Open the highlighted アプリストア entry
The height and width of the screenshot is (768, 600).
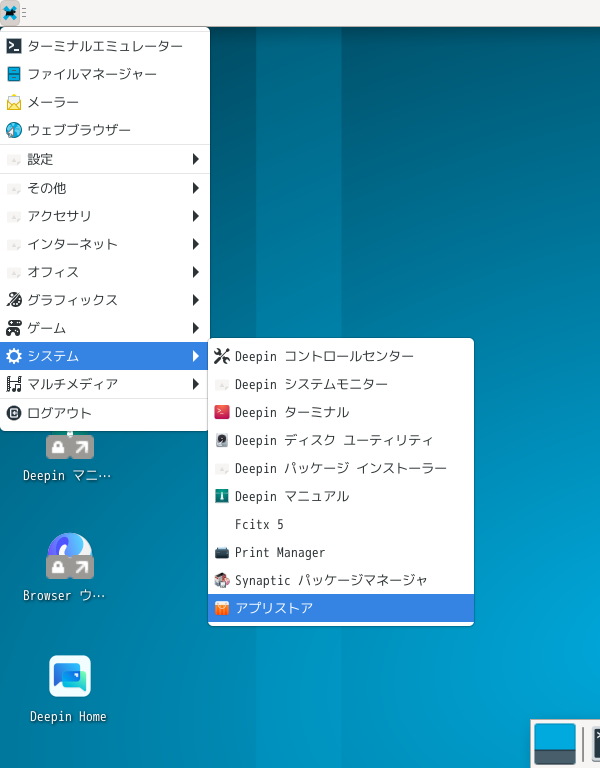tap(341, 608)
